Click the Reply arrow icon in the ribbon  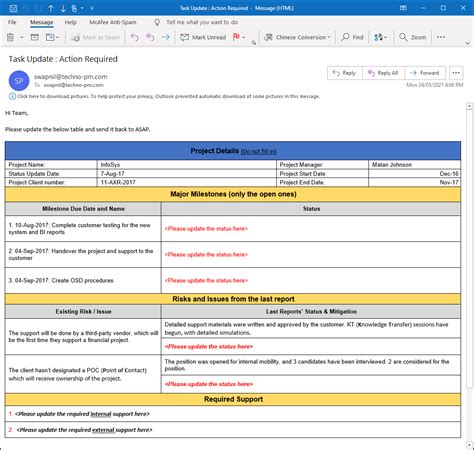pos(135,37)
